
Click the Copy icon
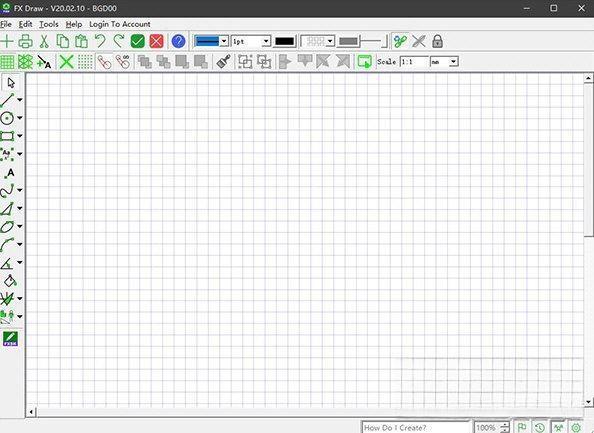(63, 41)
